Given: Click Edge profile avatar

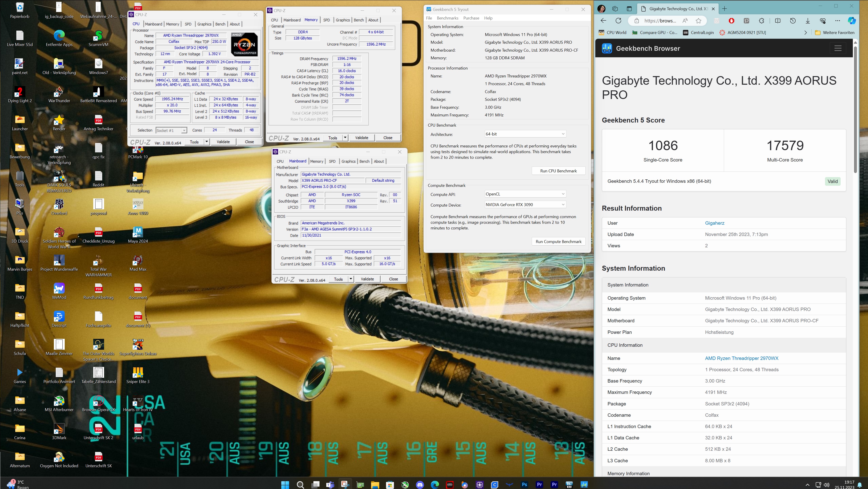Looking at the screenshot, I should coord(601,9).
